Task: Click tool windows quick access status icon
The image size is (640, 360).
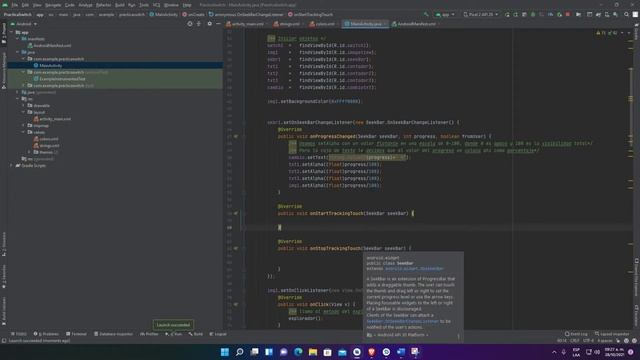Action: [x=4, y=340]
